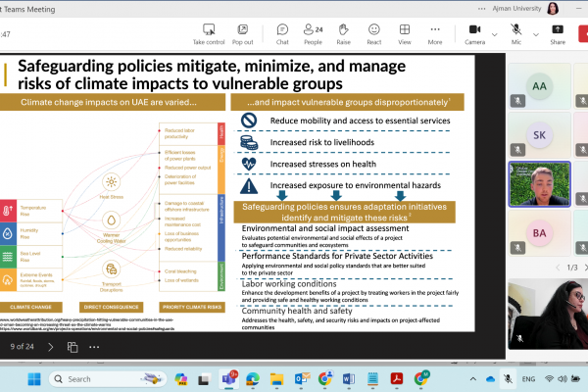Click the Take control button
588x392 pixels.
(208, 33)
